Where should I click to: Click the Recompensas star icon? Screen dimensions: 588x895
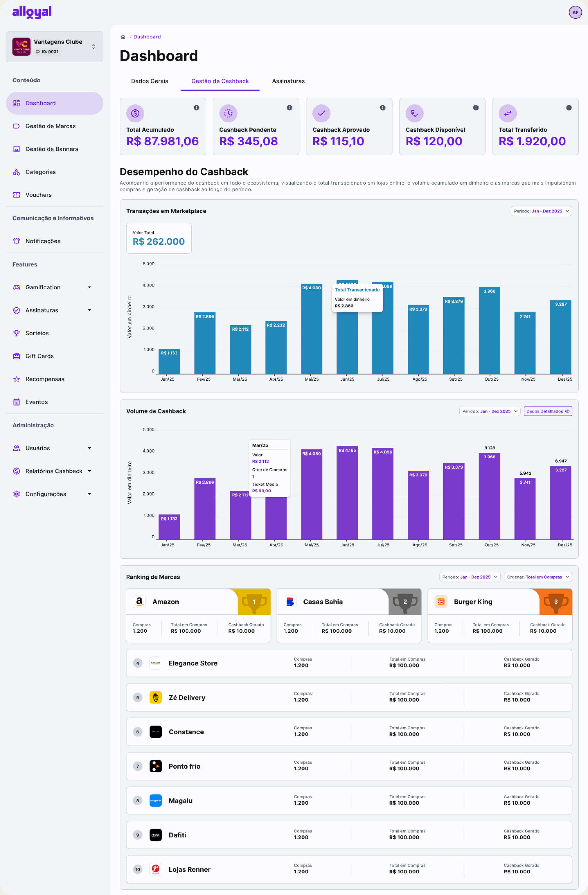click(x=16, y=379)
